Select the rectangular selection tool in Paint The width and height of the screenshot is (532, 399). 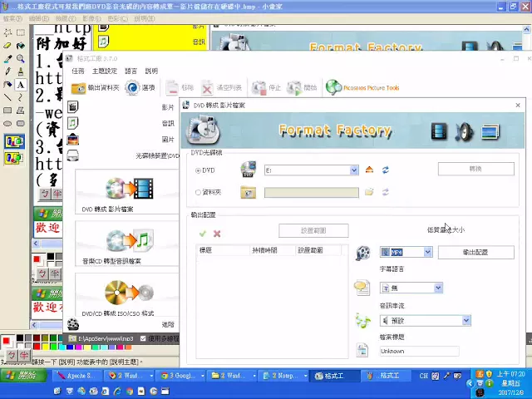(x=21, y=32)
